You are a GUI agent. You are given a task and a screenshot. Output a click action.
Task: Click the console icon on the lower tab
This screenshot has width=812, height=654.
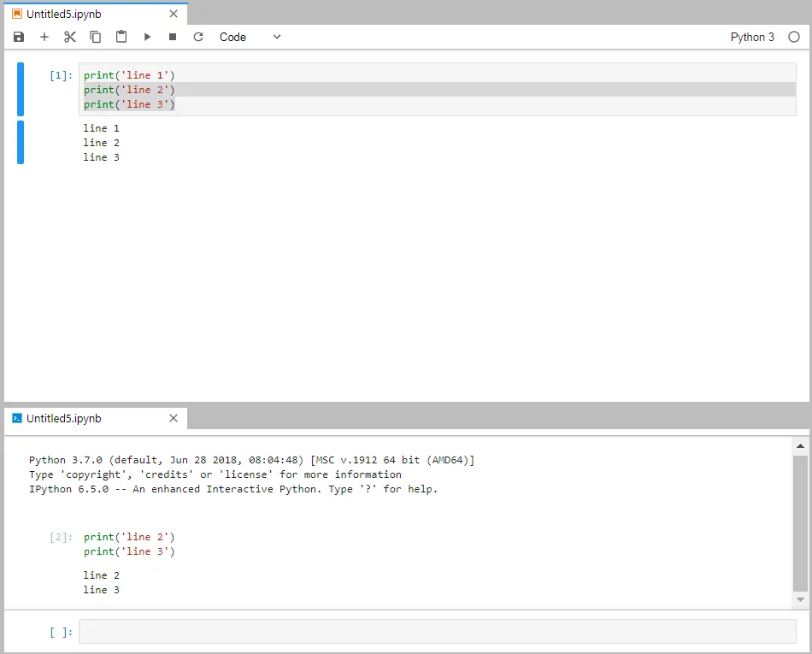point(17,418)
